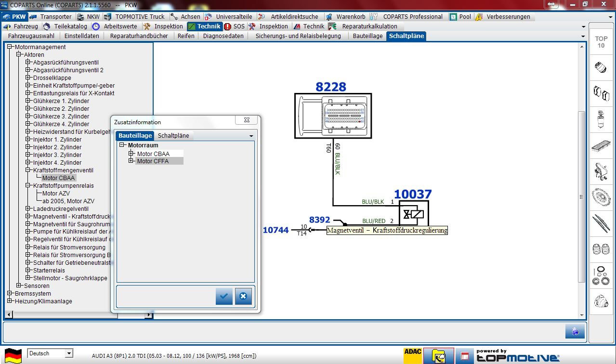This screenshot has height=364, width=616.
Task: Click the print button below the diagram
Action: click(x=575, y=331)
